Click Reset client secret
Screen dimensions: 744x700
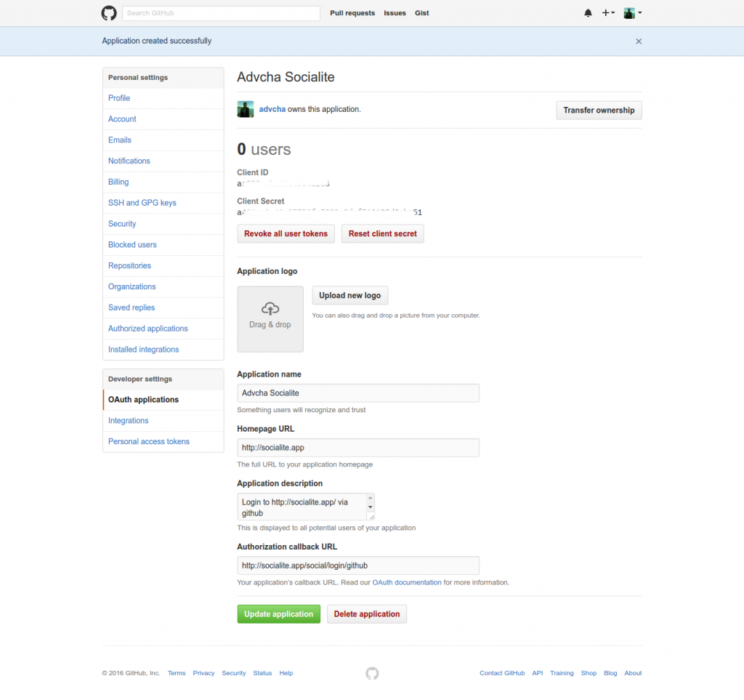(x=382, y=233)
